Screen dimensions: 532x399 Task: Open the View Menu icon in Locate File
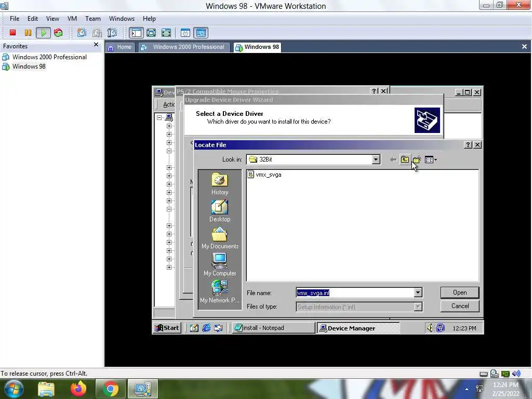tap(431, 159)
